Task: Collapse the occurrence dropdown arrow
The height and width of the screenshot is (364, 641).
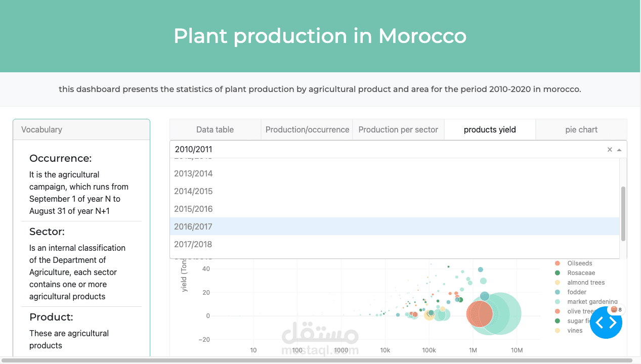Action: click(619, 150)
